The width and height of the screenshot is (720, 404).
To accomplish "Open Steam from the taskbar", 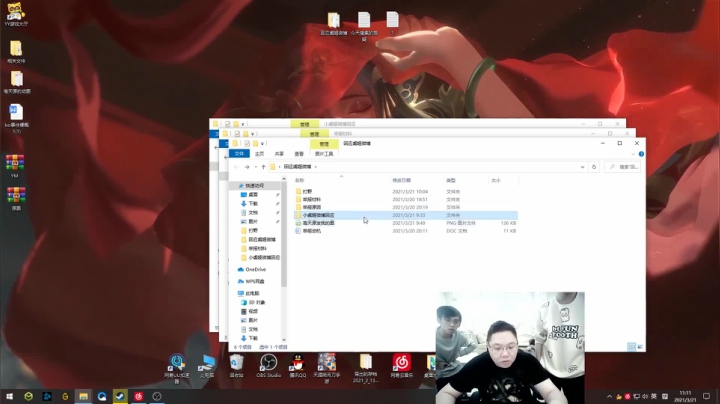I will coord(120,396).
